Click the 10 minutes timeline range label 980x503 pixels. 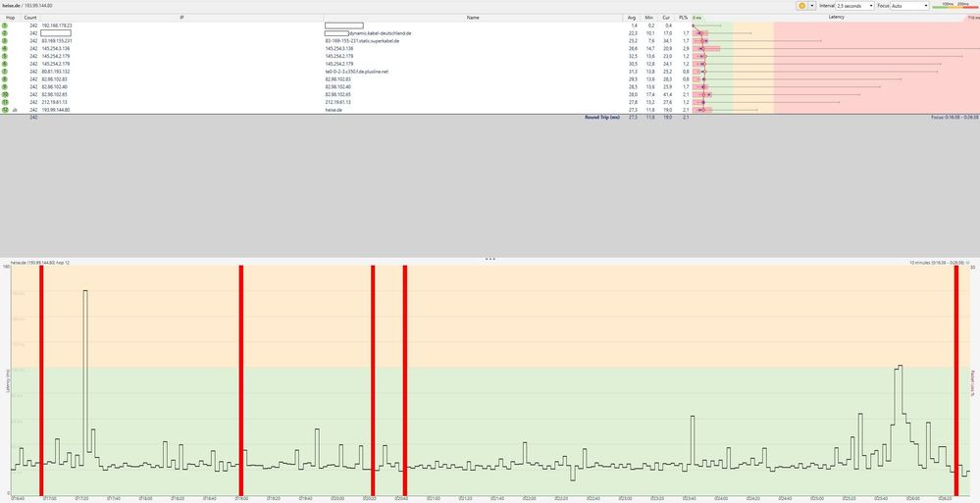click(x=938, y=263)
